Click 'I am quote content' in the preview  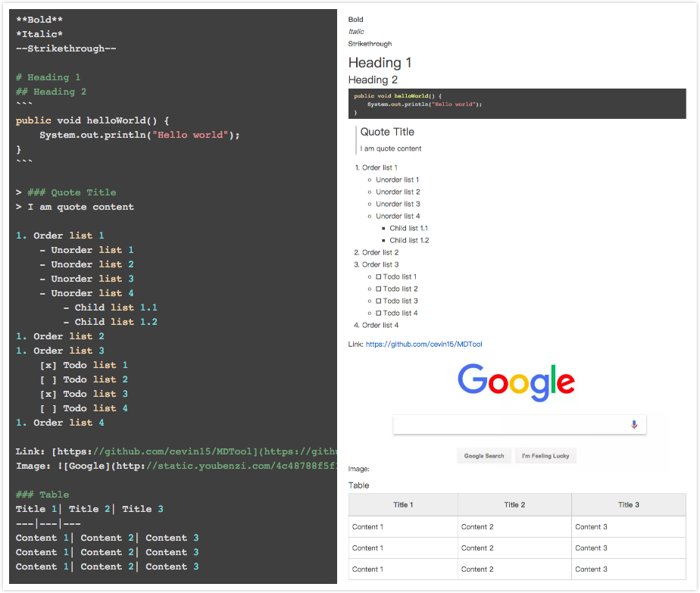pos(391,148)
